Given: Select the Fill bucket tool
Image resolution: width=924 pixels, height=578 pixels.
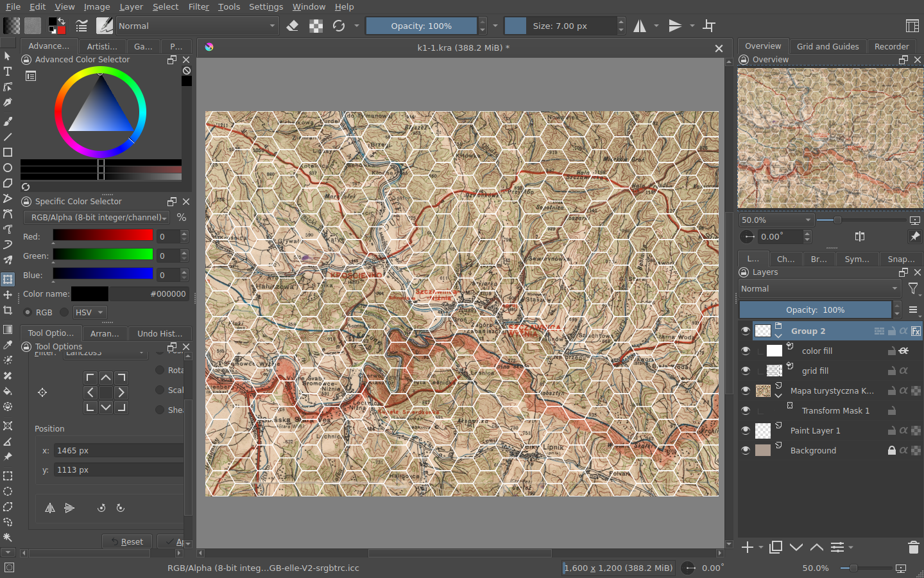Looking at the screenshot, I should click(x=8, y=391).
